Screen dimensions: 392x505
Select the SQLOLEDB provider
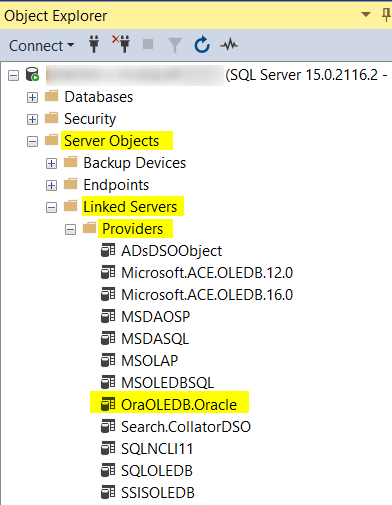(x=157, y=471)
